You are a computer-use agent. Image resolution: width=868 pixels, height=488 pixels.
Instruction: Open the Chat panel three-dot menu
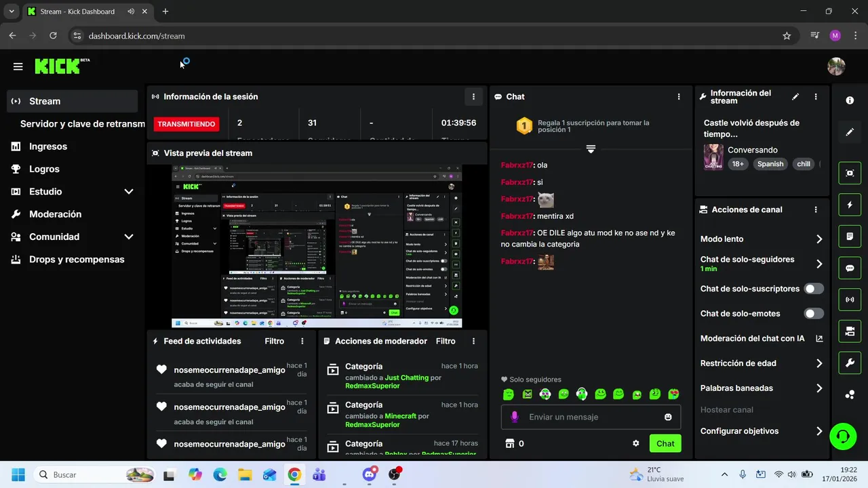point(679,97)
